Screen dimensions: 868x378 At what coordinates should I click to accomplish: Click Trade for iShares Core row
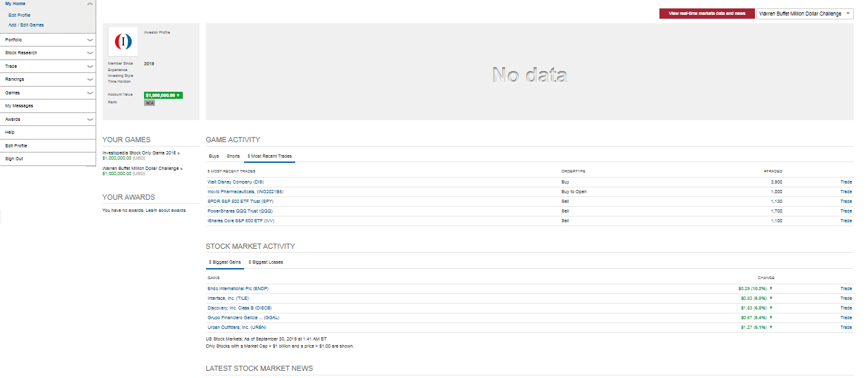(x=846, y=221)
